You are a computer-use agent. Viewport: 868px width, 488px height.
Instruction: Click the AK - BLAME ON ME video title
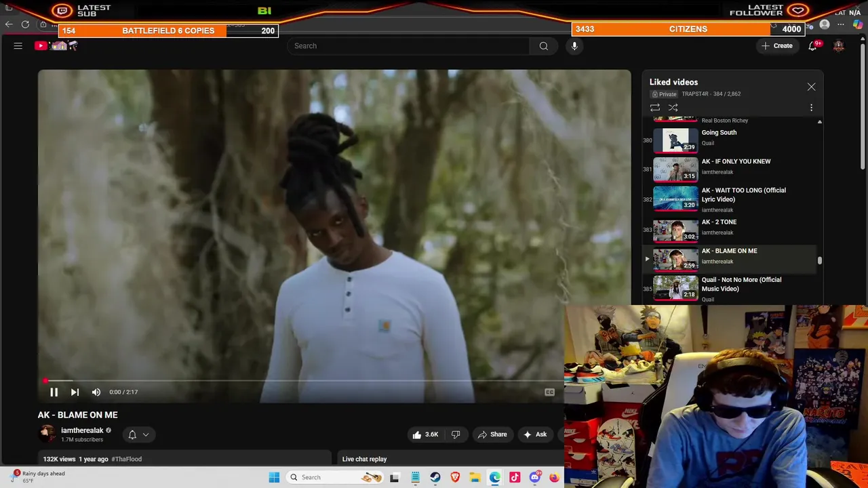point(78,415)
